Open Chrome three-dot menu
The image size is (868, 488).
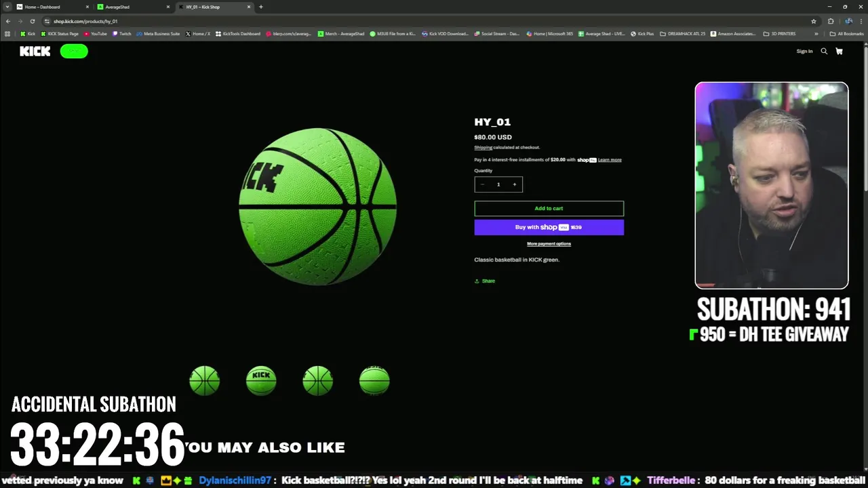click(861, 21)
